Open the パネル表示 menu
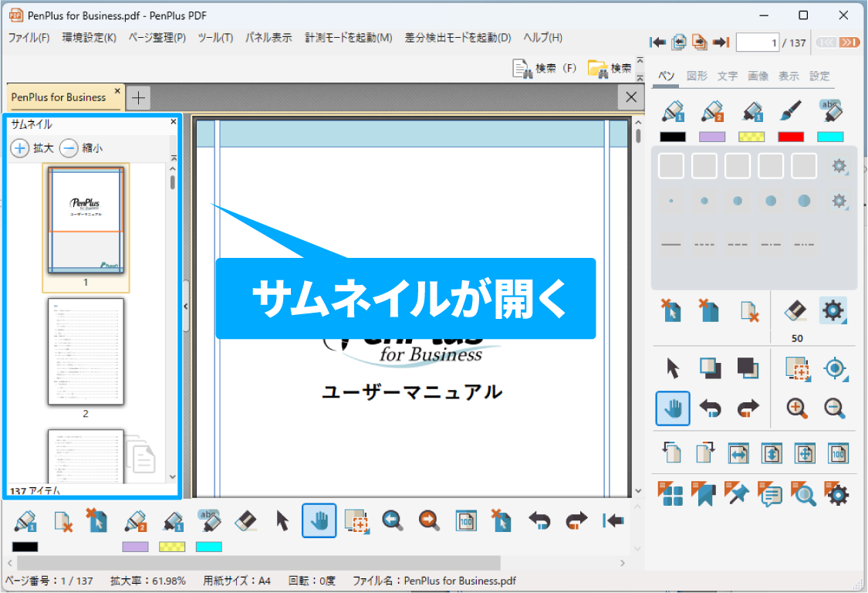Image resolution: width=868 pixels, height=593 pixels. click(269, 38)
